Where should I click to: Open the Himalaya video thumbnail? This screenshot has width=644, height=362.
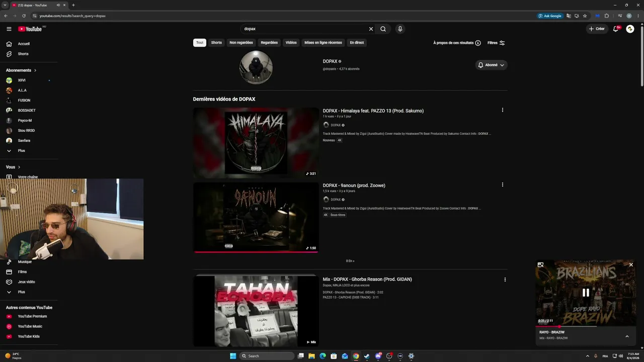pos(256,143)
